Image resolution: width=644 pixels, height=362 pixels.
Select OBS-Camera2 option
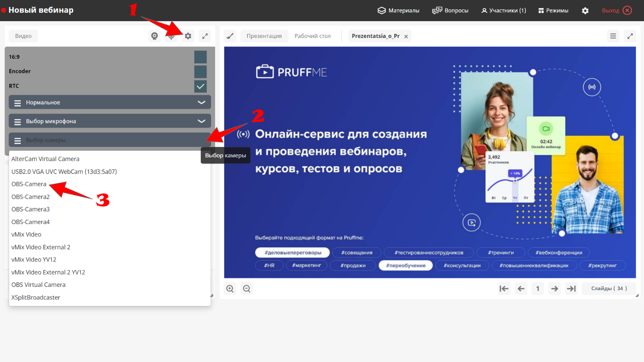pos(110,197)
